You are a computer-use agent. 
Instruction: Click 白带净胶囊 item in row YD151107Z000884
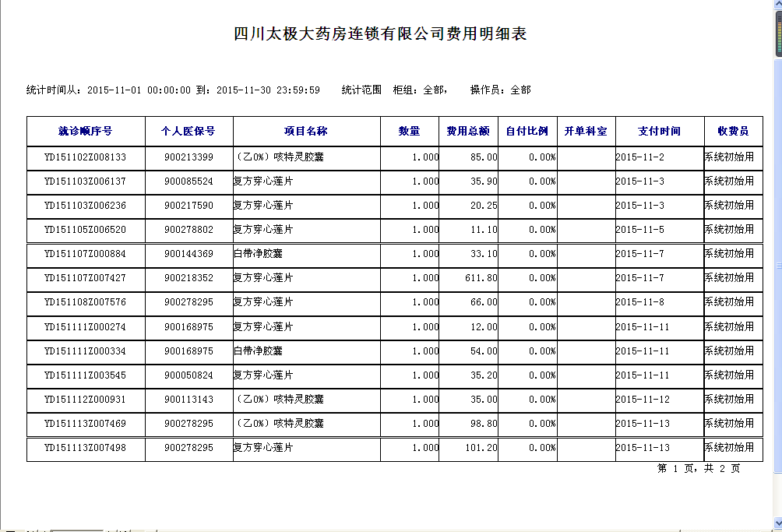[x=259, y=254]
